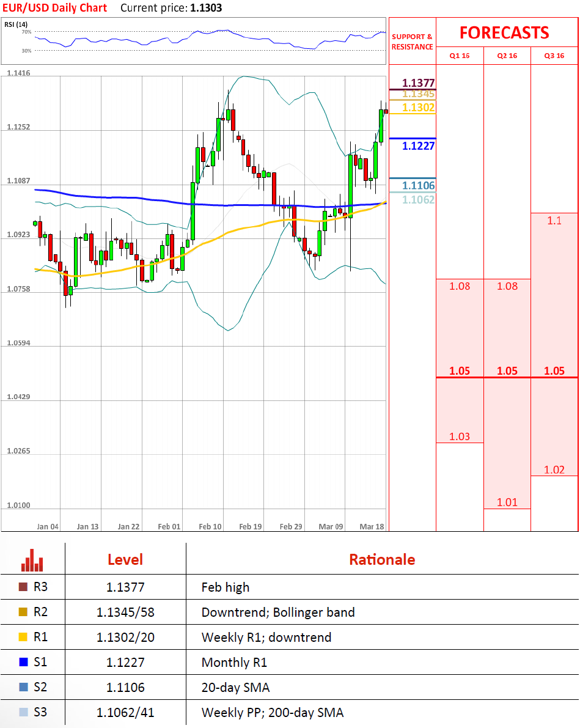The width and height of the screenshot is (580, 728).
Task: Click the 1.1106 support level label
Action: tap(419, 186)
